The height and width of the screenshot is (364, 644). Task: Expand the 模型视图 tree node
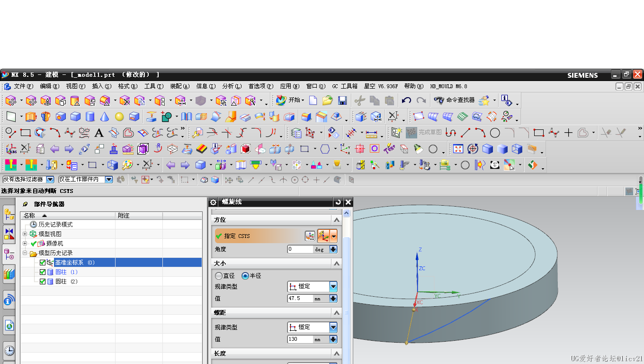[x=25, y=234]
